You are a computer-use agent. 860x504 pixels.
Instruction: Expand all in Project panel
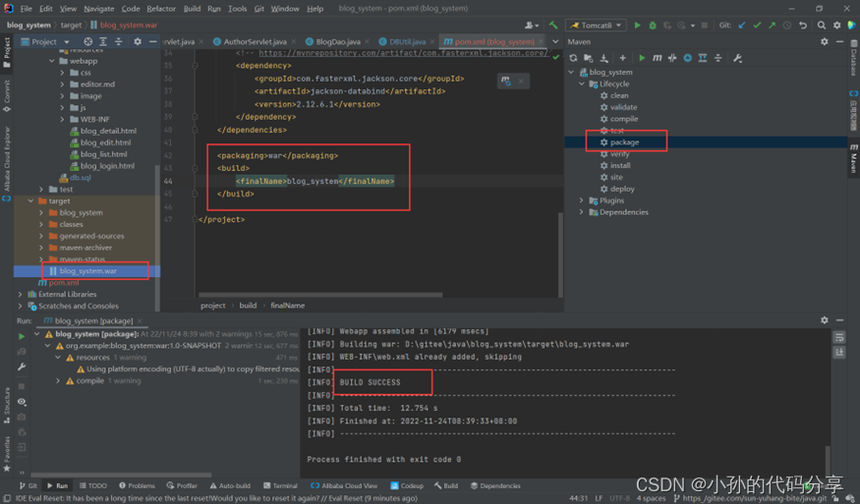pyautogui.click(x=103, y=41)
